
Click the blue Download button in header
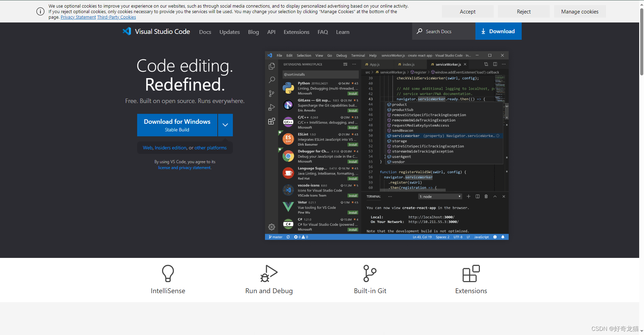point(498,31)
